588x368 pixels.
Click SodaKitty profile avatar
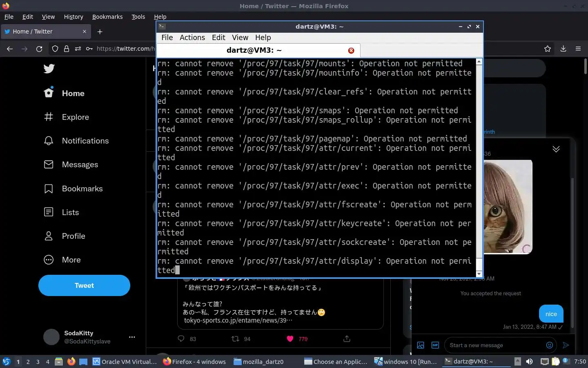pyautogui.click(x=51, y=337)
